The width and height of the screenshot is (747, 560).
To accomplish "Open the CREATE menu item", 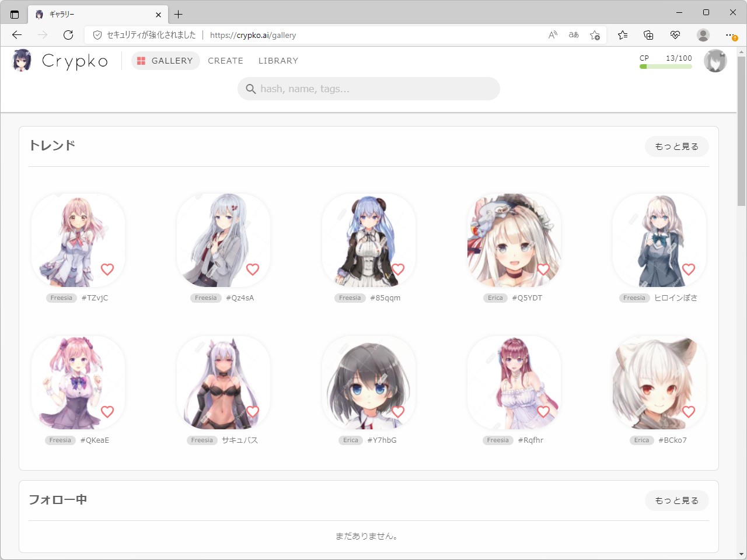I will tap(225, 60).
